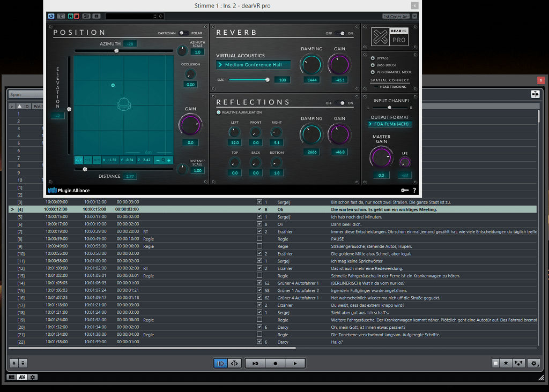Open the preset management diamond button
This screenshot has width=549, height=392.
pyautogui.click(x=161, y=16)
